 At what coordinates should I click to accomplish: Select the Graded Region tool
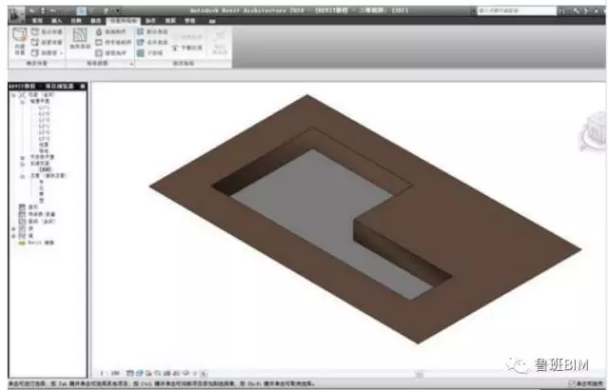(x=187, y=47)
